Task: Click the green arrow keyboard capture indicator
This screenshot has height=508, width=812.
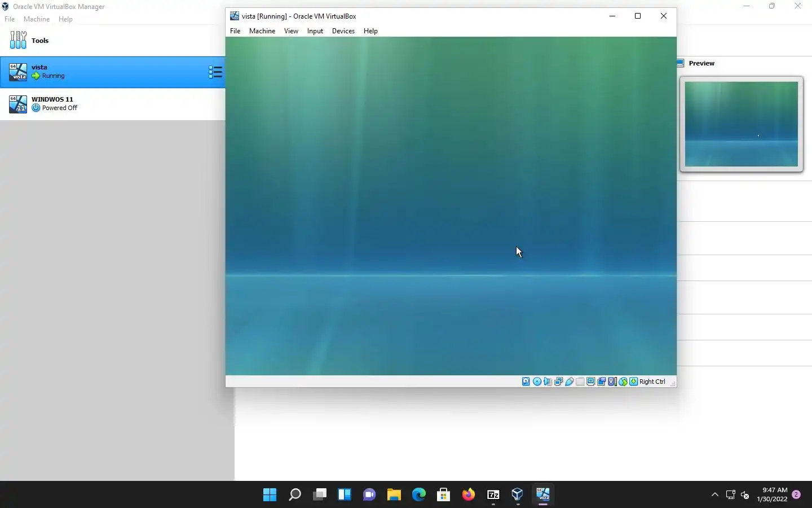Action: (634, 382)
